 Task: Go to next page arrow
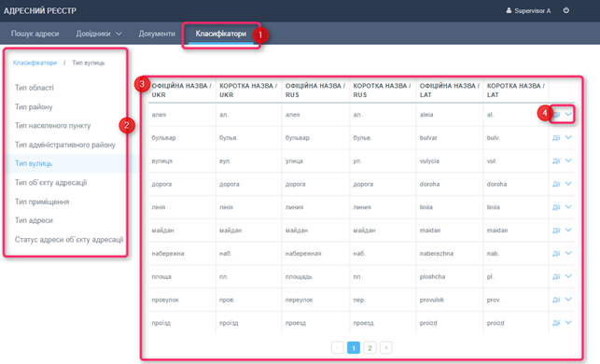(x=386, y=348)
